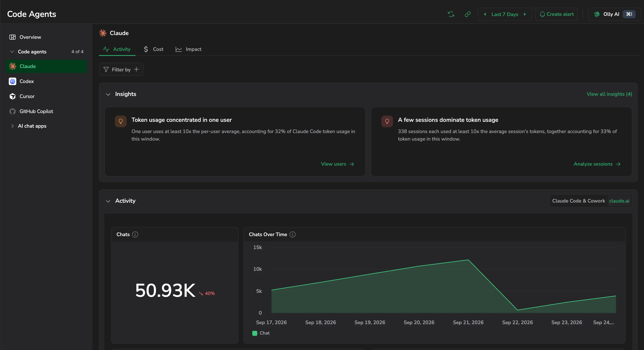Click the Sep 19, 2026 axis label
The image size is (644, 350).
[370, 322]
